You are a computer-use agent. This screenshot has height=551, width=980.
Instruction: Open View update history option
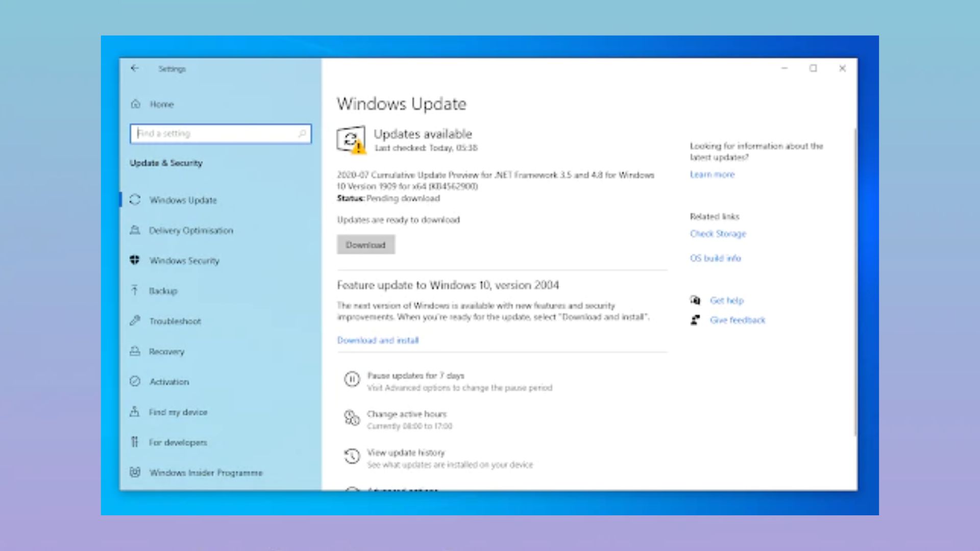(406, 453)
